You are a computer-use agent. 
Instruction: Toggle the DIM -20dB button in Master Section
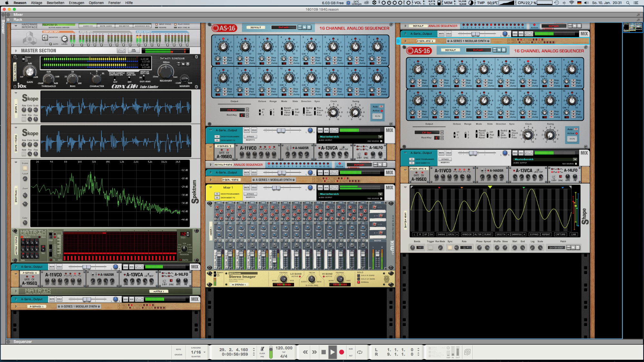134,51
